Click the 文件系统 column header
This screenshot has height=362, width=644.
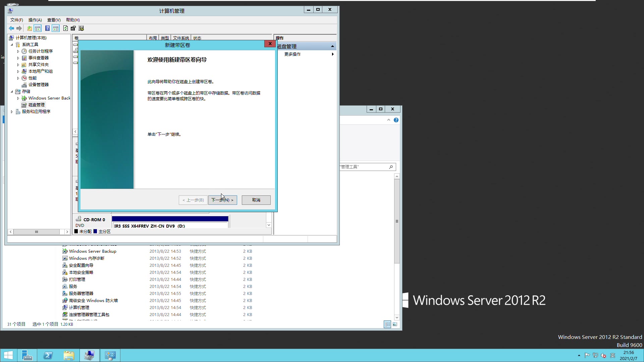[181, 38]
